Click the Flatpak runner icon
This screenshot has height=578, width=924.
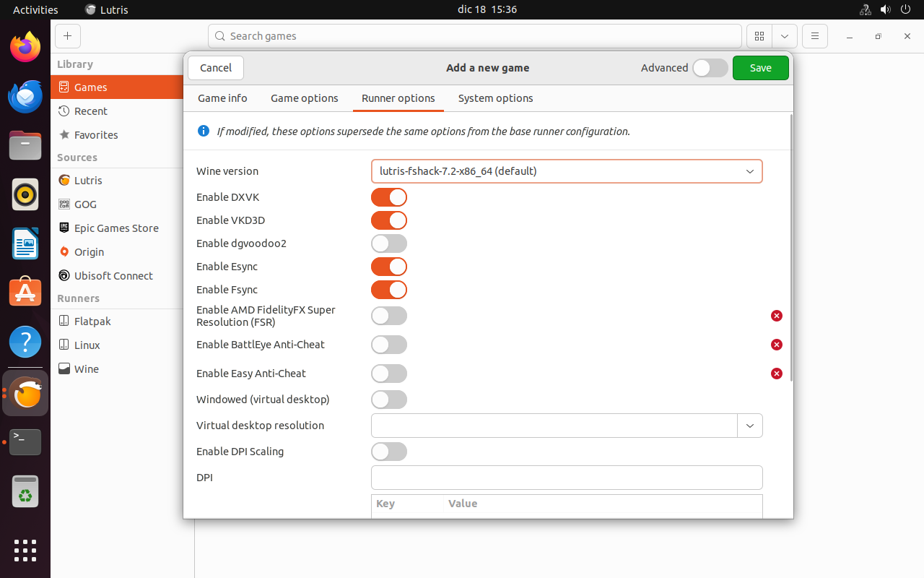pyautogui.click(x=64, y=322)
